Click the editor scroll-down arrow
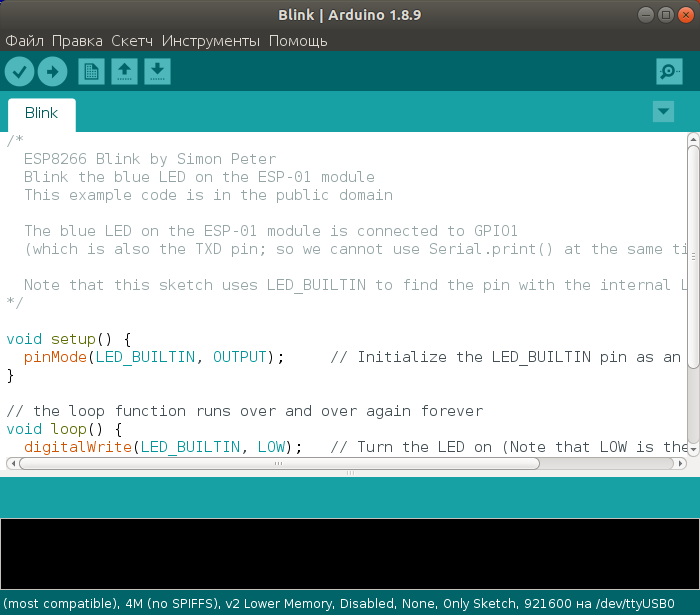The height and width of the screenshot is (615, 700). (693, 449)
